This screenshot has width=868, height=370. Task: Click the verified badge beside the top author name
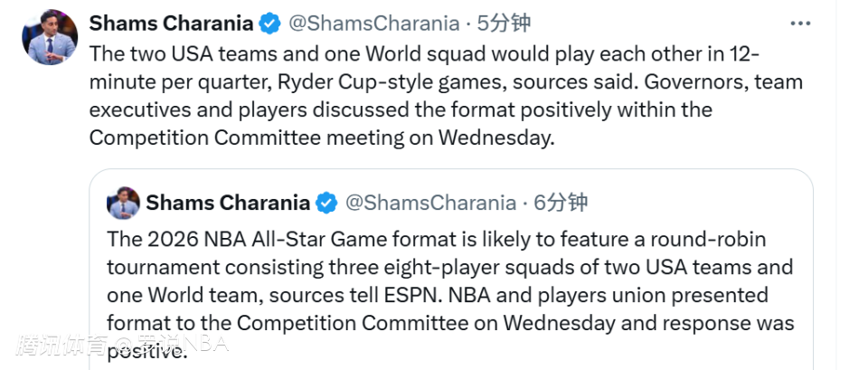pyautogui.click(x=269, y=22)
